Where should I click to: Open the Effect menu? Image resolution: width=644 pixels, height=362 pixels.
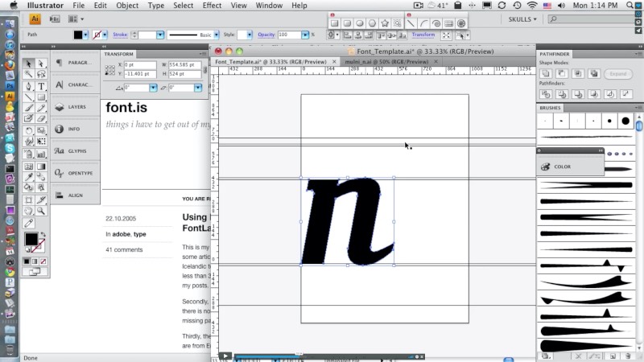(212, 6)
